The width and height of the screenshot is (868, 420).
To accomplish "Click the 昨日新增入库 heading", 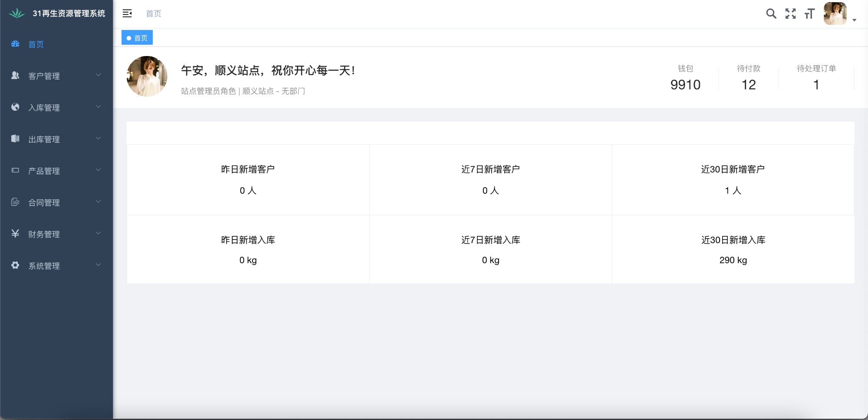I will tap(248, 240).
